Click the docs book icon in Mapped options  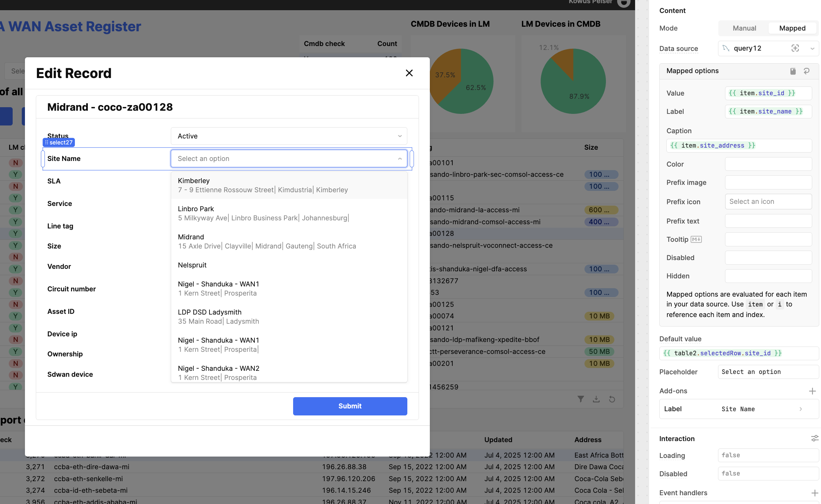[x=793, y=71]
